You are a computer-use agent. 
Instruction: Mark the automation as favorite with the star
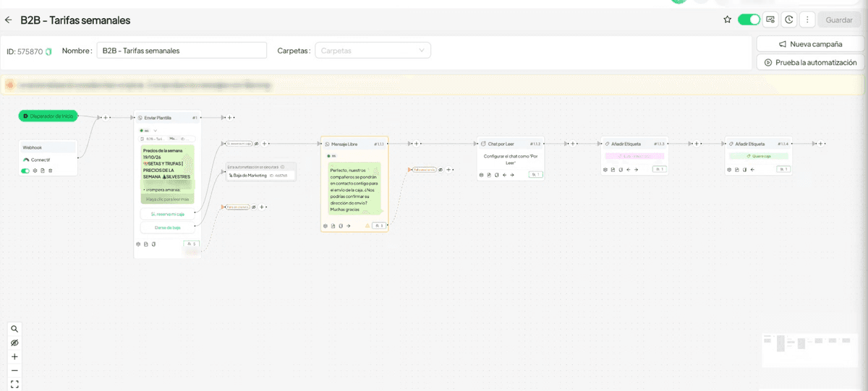point(727,20)
